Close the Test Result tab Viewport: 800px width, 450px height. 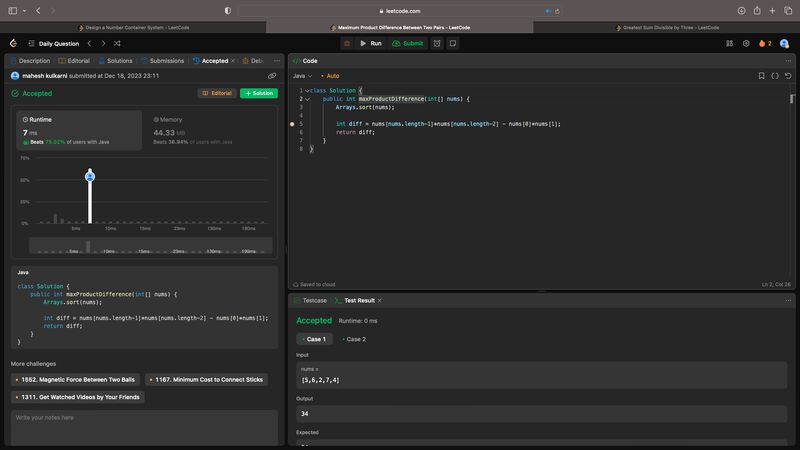pyautogui.click(x=380, y=301)
